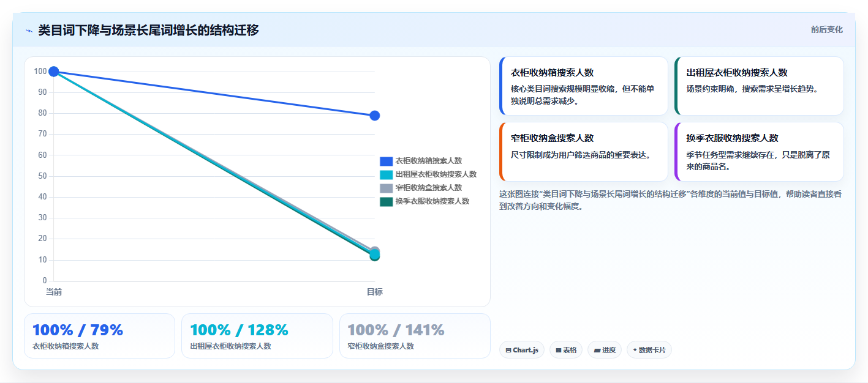Toggle the 窄柜收纳盒搜索人数 legend item
The height and width of the screenshot is (383, 868).
(421, 188)
